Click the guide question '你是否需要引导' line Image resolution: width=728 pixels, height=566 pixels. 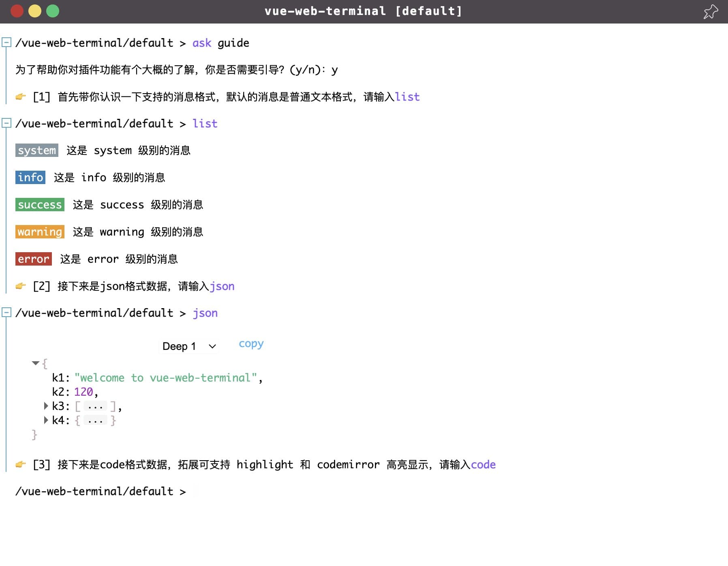click(x=176, y=70)
